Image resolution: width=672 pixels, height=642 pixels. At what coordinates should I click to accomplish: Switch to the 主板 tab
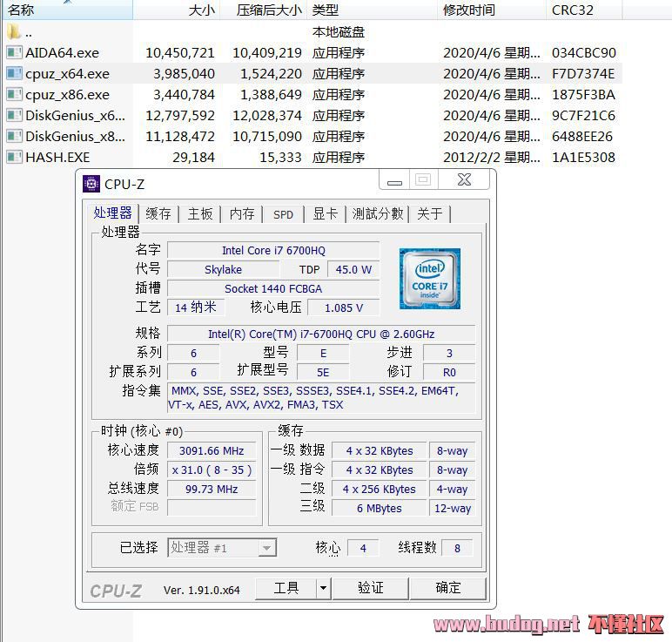pos(199,213)
